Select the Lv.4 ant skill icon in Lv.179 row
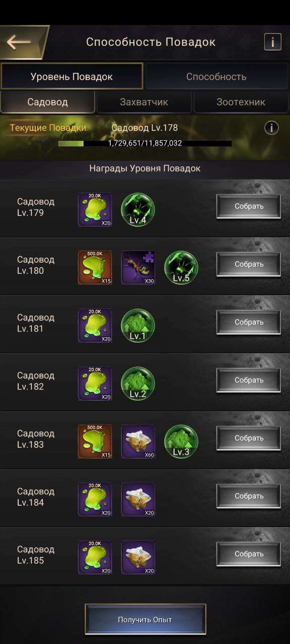Image resolution: width=290 pixels, height=644 pixels. (x=138, y=209)
